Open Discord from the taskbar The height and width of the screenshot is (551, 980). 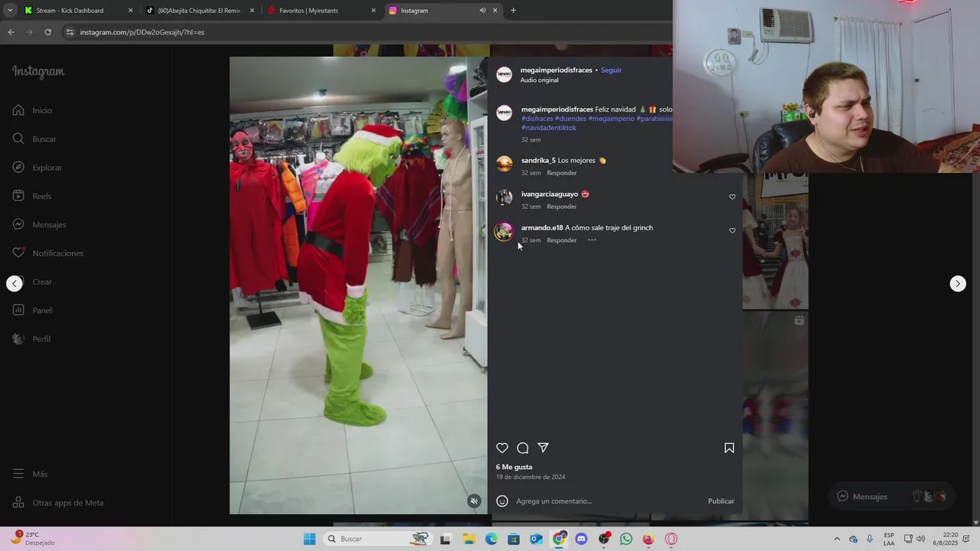tap(581, 539)
